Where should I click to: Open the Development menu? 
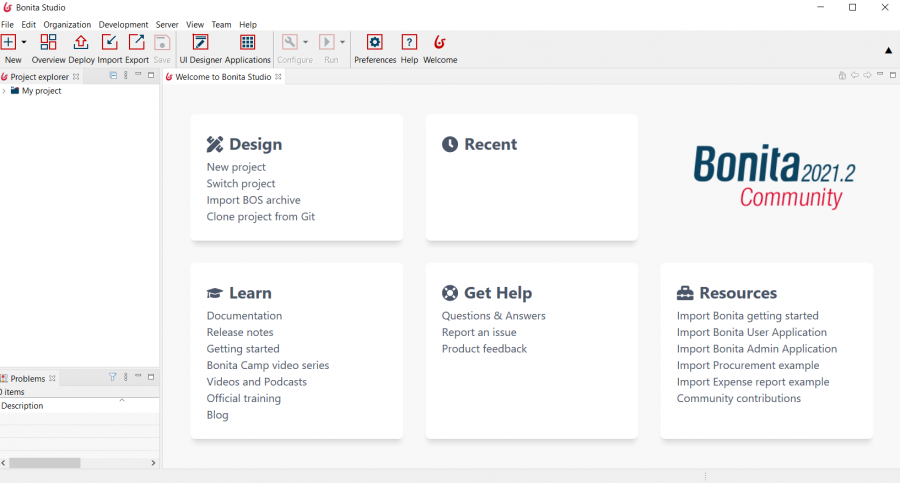[x=123, y=25]
